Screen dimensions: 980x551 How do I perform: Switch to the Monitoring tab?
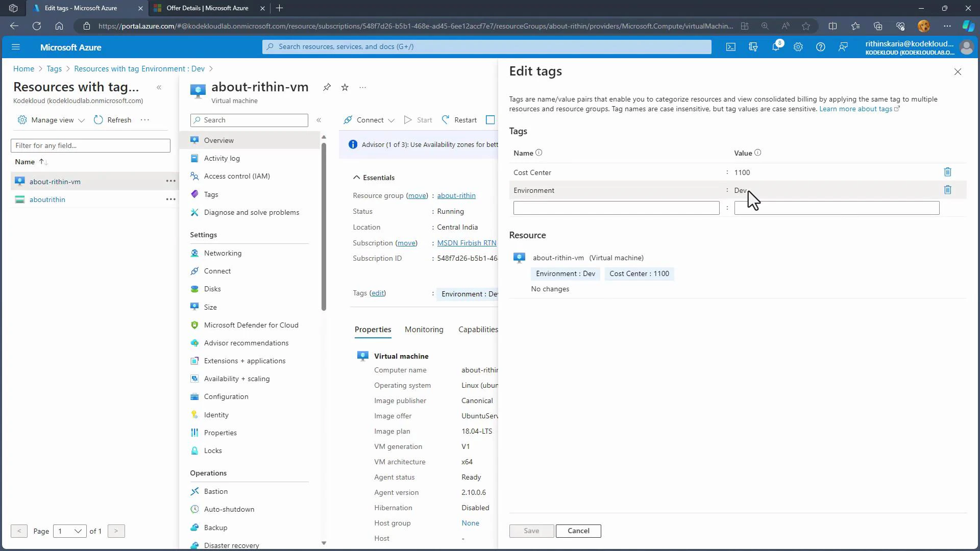coord(424,329)
